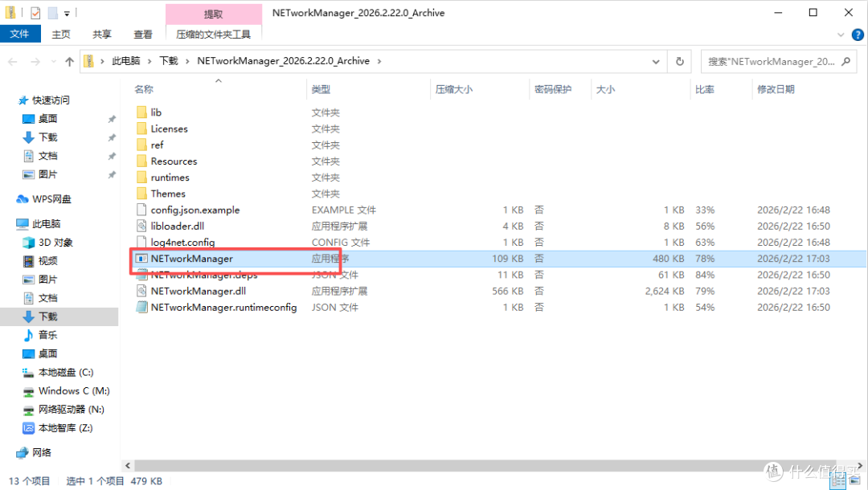Screen dimensions: 868x490
Task: Switch to the 主页 ribbon tab
Action: [x=61, y=35]
